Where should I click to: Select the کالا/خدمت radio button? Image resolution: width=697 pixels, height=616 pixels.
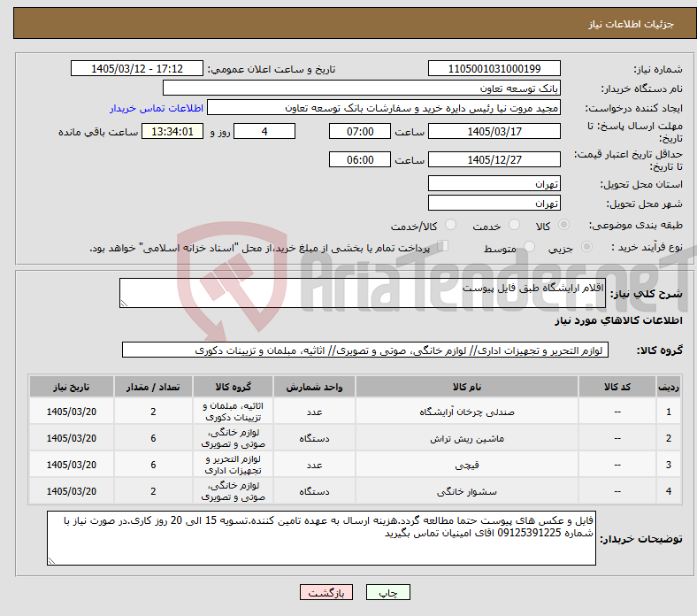pos(451,225)
